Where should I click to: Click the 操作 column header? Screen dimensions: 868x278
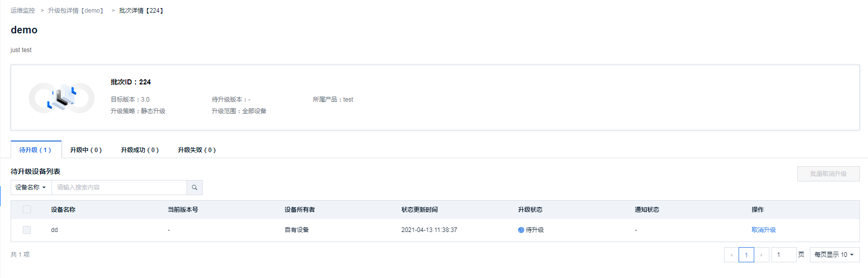coord(758,210)
